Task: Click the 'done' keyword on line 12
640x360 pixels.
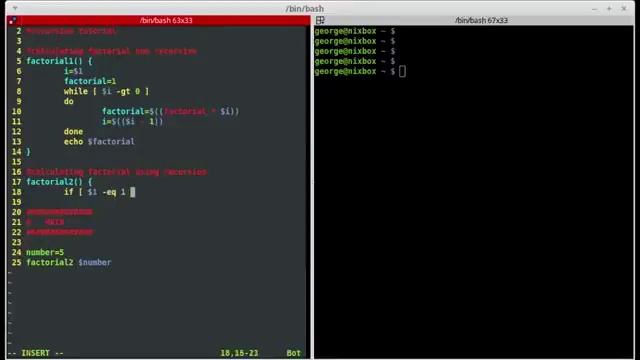Action: [73, 131]
